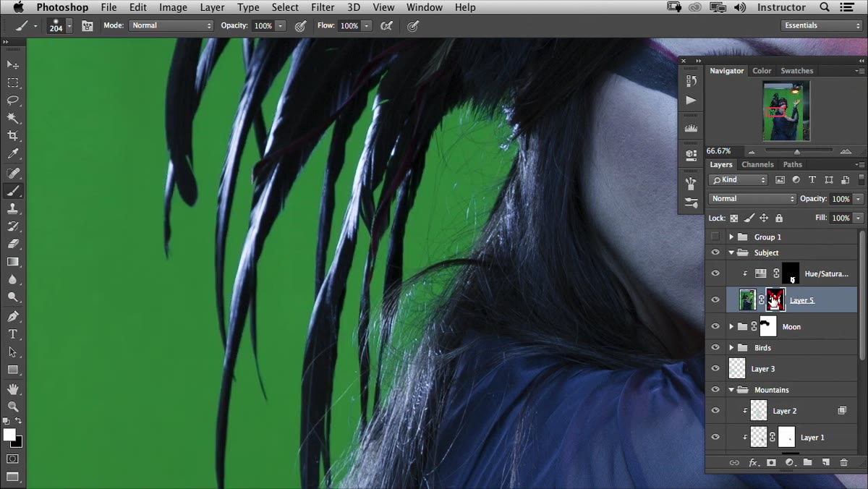Create new layer from Layers footer
The height and width of the screenshot is (489, 868).
pos(825,462)
